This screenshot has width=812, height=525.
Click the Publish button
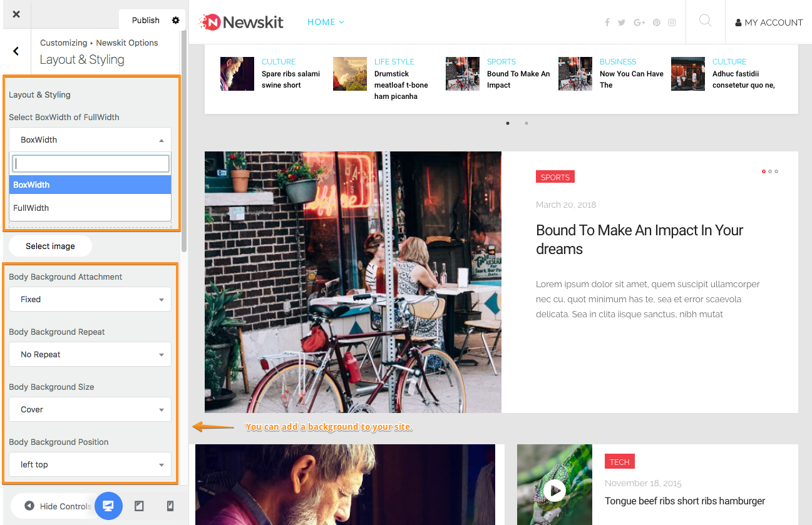coord(146,20)
